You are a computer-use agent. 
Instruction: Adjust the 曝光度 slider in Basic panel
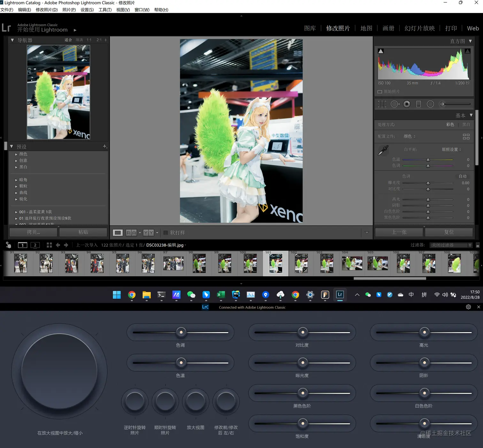point(428,183)
